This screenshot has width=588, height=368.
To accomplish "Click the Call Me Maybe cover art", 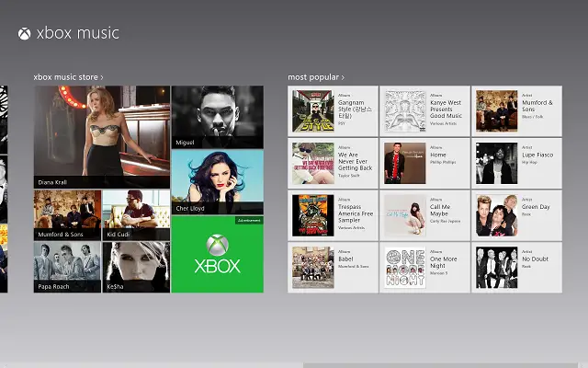I will [405, 215].
